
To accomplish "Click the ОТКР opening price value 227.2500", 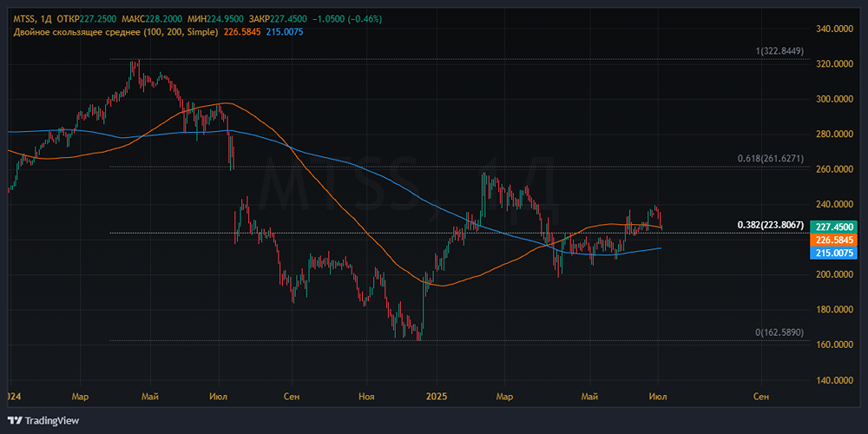I will click(x=100, y=18).
